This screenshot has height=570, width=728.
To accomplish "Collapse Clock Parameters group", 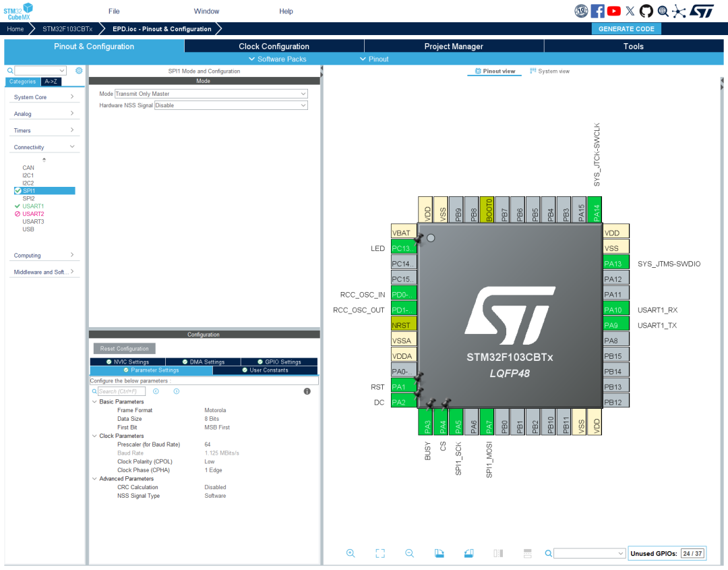I will [x=95, y=436].
